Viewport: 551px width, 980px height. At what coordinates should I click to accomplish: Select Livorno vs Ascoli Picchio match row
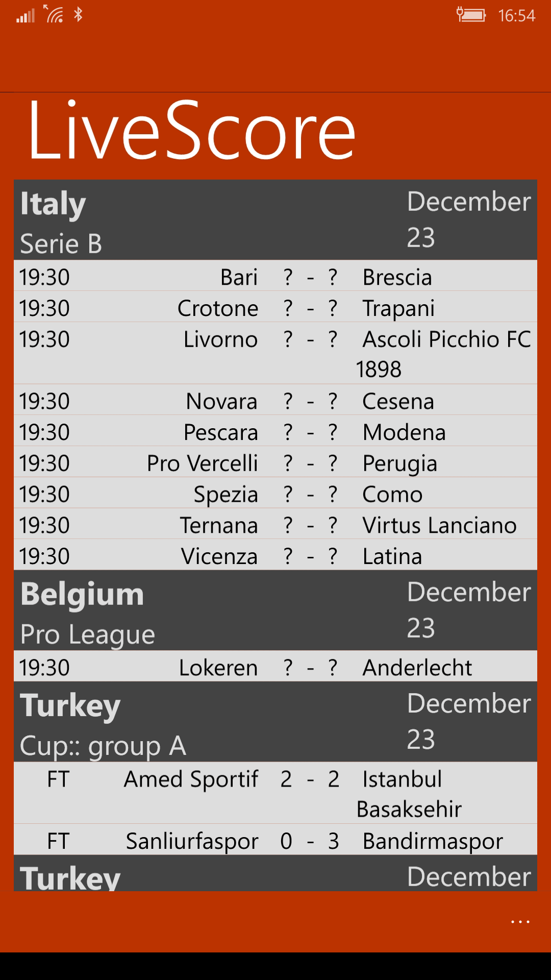pyautogui.click(x=275, y=353)
